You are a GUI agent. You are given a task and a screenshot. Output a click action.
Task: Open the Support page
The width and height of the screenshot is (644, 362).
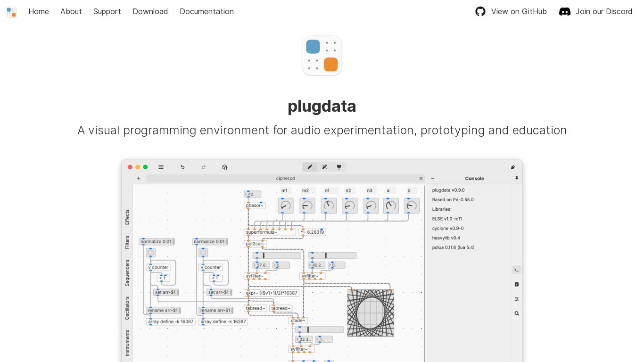click(x=107, y=11)
